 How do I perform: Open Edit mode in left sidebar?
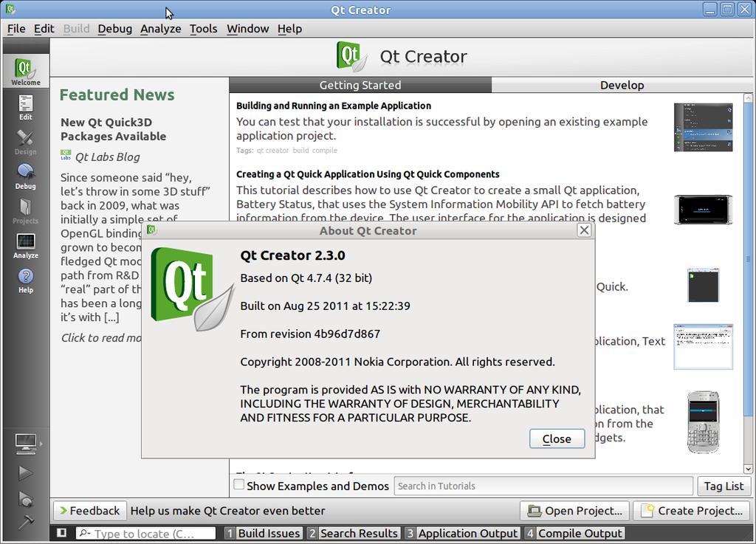(x=26, y=107)
